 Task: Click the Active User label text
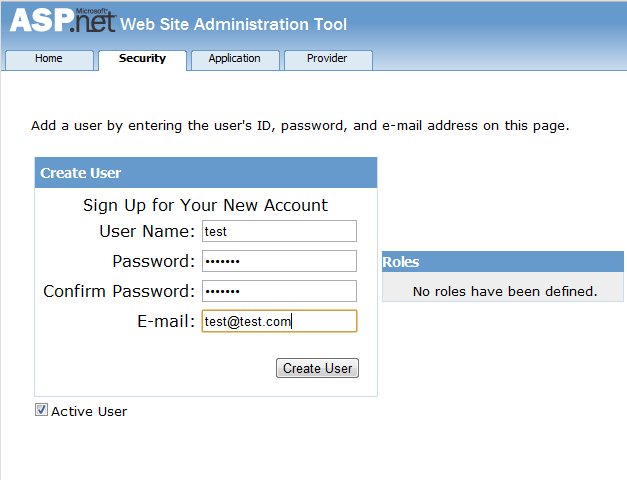click(89, 411)
